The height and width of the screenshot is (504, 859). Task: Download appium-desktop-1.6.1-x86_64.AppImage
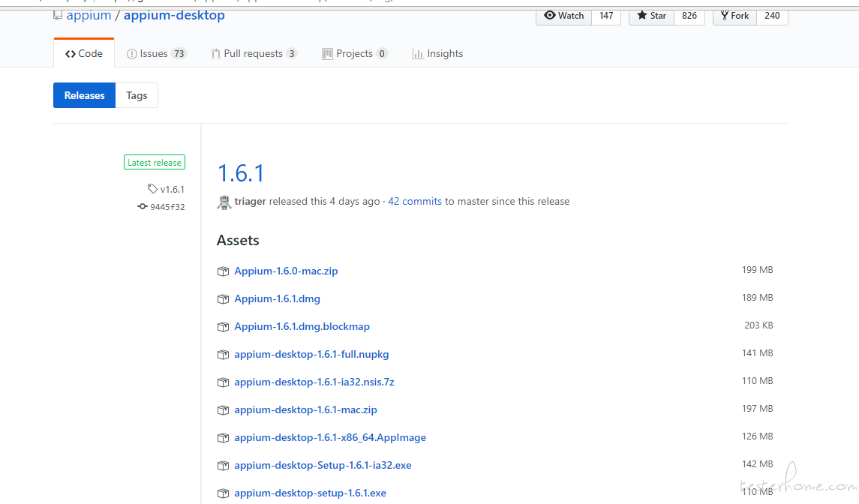click(330, 438)
